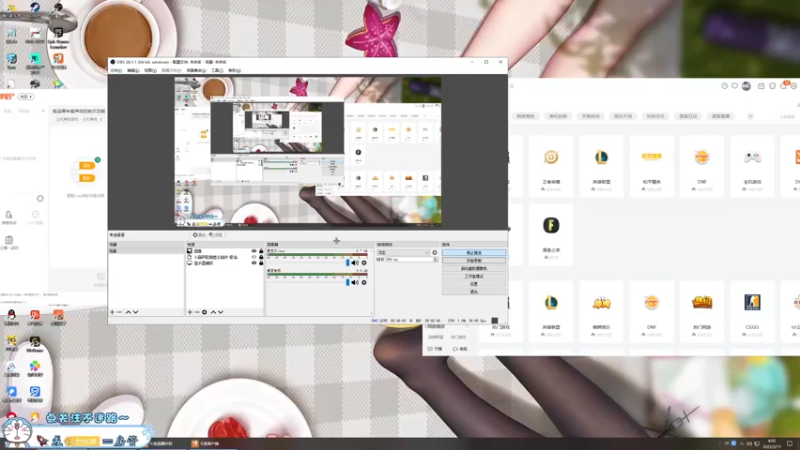Open 热门网游 game category card
This screenshot has width=800, height=450.
point(702,311)
